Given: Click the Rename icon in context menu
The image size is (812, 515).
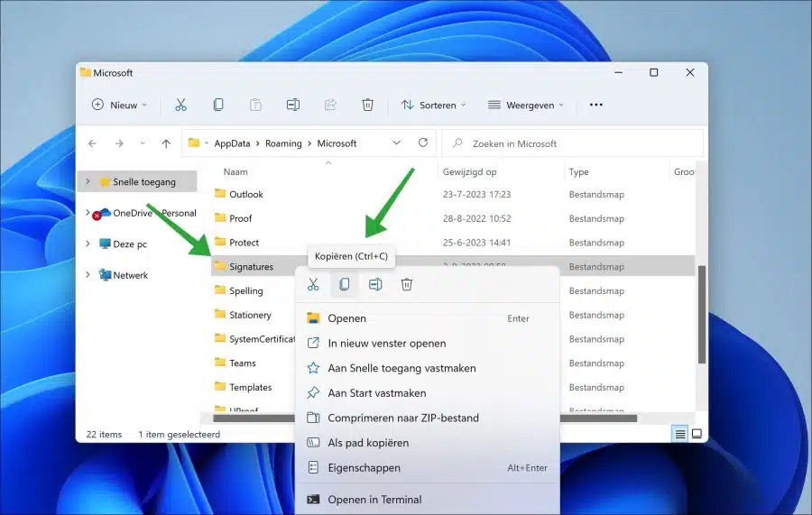Looking at the screenshot, I should (x=375, y=284).
